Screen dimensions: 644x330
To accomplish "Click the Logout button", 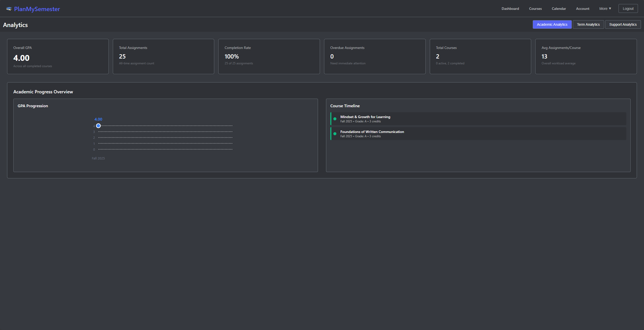I will tap(628, 8).
